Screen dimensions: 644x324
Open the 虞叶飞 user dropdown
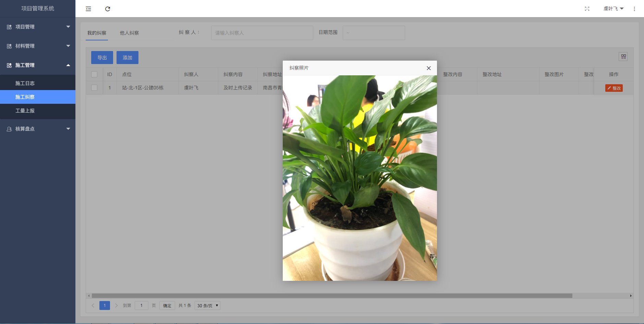tap(613, 9)
